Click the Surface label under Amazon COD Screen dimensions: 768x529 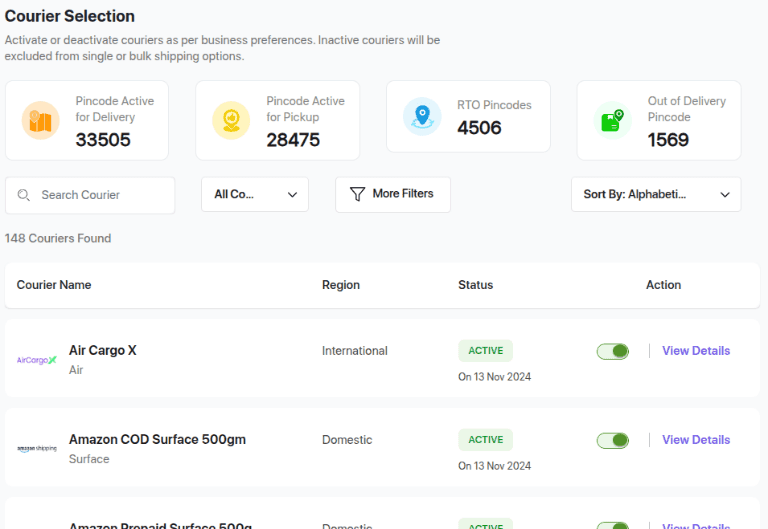pos(89,459)
